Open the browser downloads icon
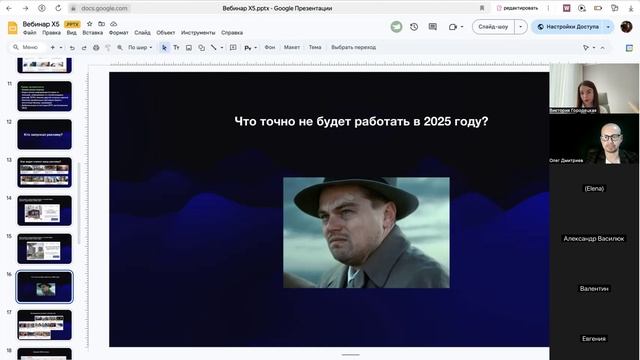The width and height of the screenshot is (640, 360). click(x=631, y=8)
